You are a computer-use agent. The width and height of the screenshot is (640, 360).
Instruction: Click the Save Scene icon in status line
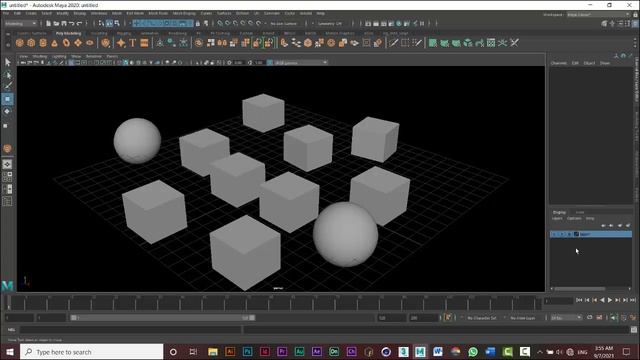coord(64,24)
